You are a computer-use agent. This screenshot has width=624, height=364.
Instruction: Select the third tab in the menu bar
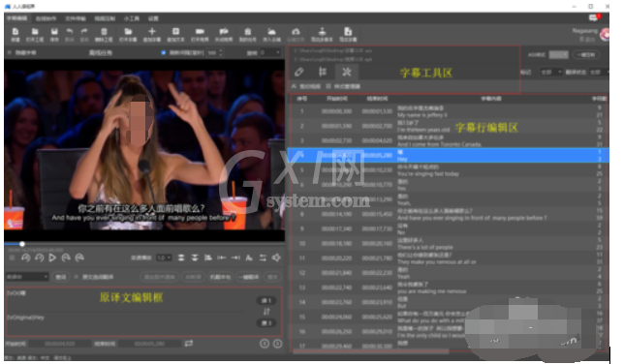(x=76, y=18)
